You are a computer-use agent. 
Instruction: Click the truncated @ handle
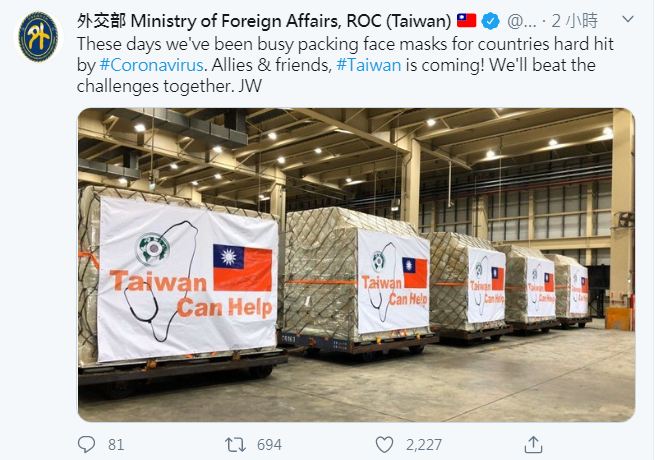point(521,21)
